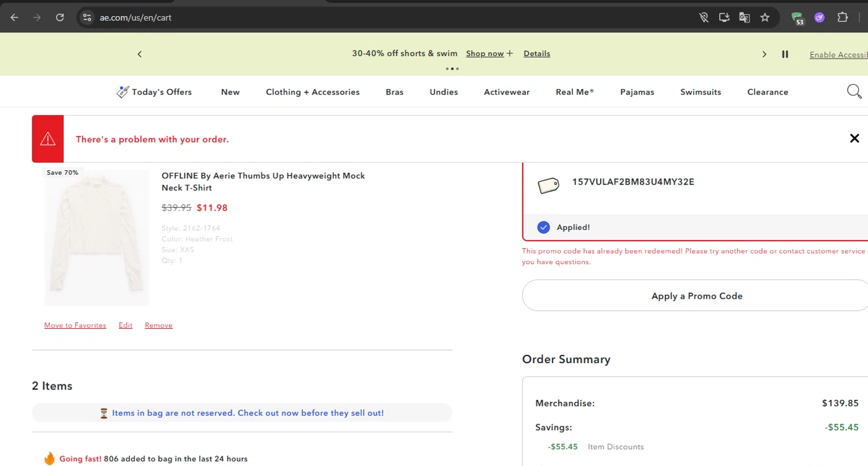The height and width of the screenshot is (466, 868).
Task: Open the Activewear menu
Action: (507, 91)
